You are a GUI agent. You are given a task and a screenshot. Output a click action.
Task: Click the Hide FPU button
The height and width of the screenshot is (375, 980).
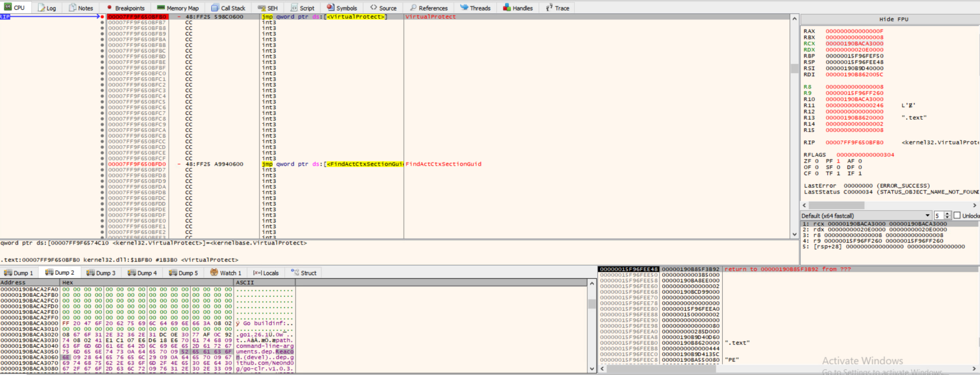(x=893, y=19)
